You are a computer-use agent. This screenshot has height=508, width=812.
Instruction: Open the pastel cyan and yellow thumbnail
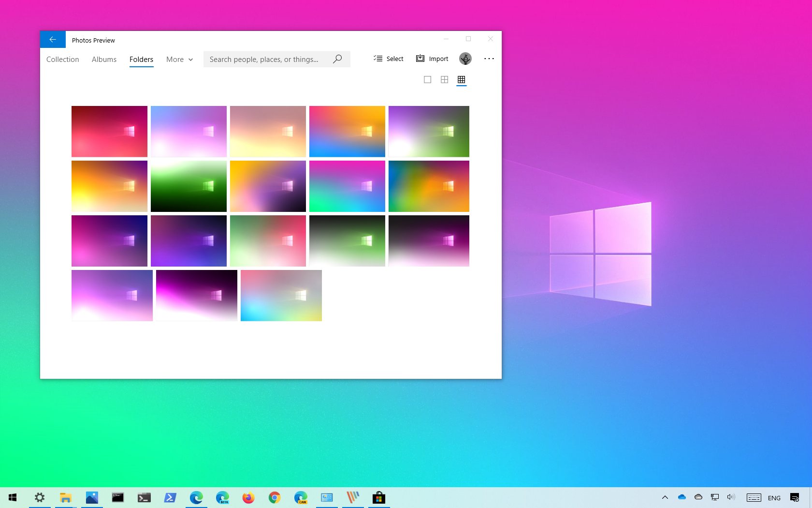click(281, 296)
